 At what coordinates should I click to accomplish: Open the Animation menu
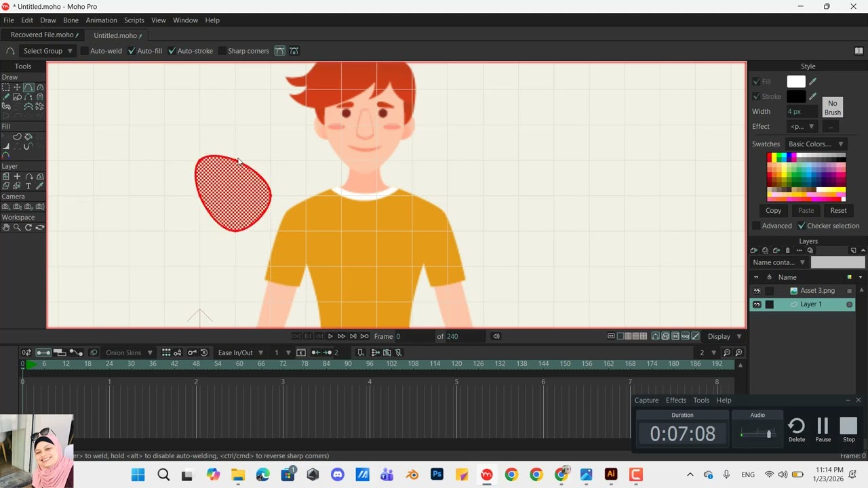click(x=101, y=20)
